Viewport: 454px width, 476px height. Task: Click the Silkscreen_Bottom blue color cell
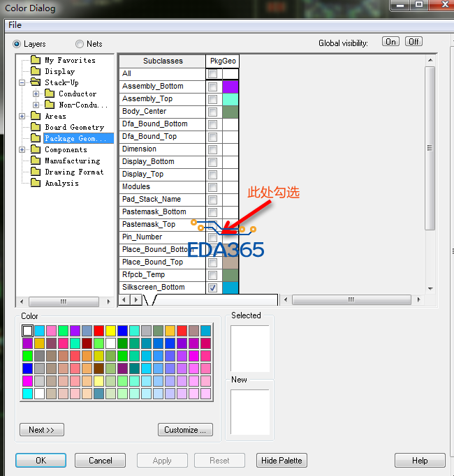(230, 288)
